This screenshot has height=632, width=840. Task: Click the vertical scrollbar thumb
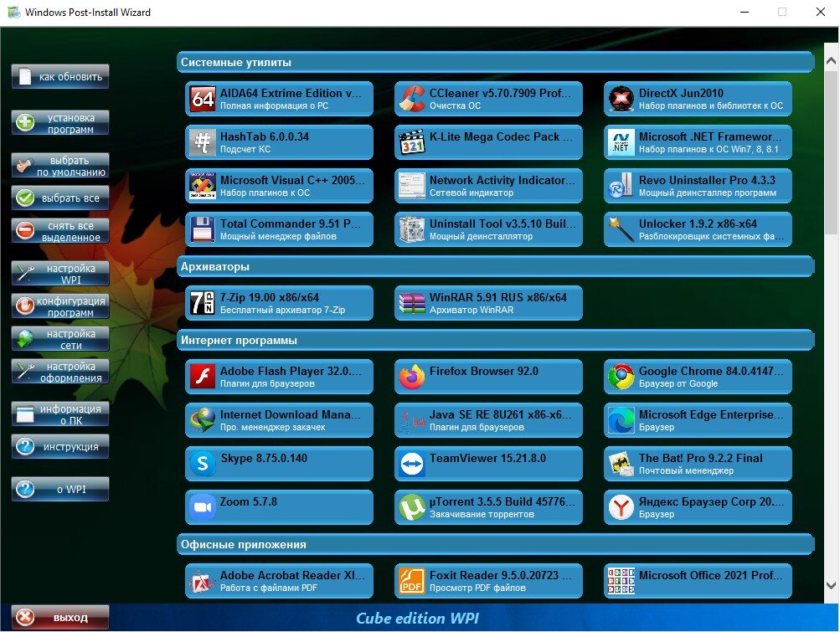[x=832, y=152]
